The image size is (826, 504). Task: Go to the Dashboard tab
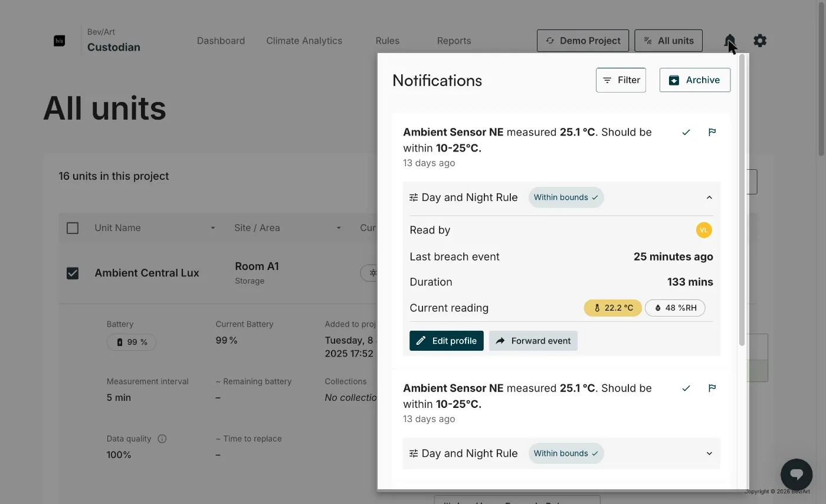pyautogui.click(x=221, y=41)
